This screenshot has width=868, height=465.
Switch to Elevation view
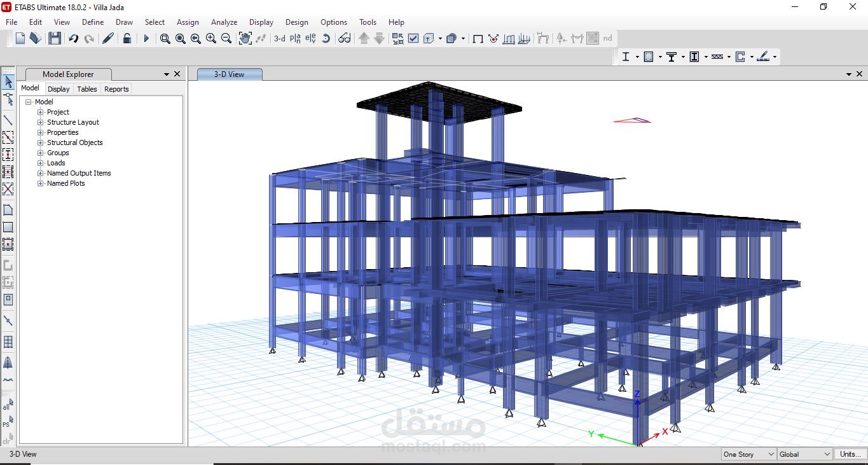310,39
